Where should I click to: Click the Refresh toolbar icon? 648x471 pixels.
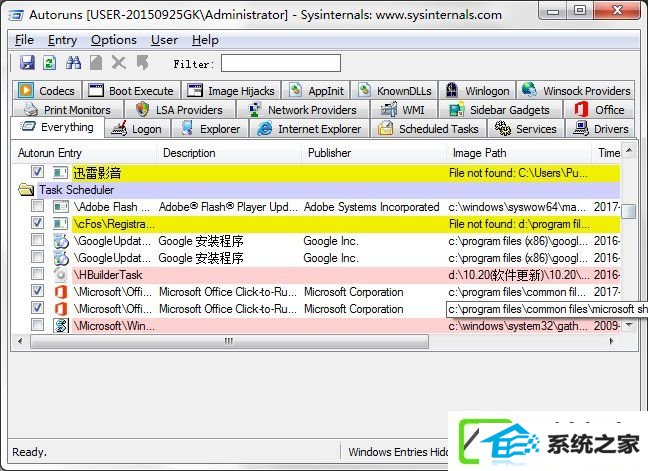click(50, 63)
